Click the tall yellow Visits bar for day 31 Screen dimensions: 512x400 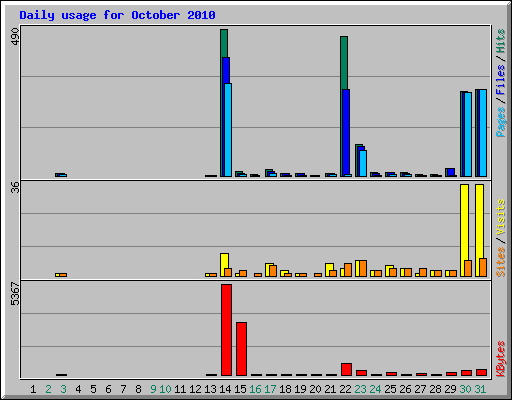point(479,221)
